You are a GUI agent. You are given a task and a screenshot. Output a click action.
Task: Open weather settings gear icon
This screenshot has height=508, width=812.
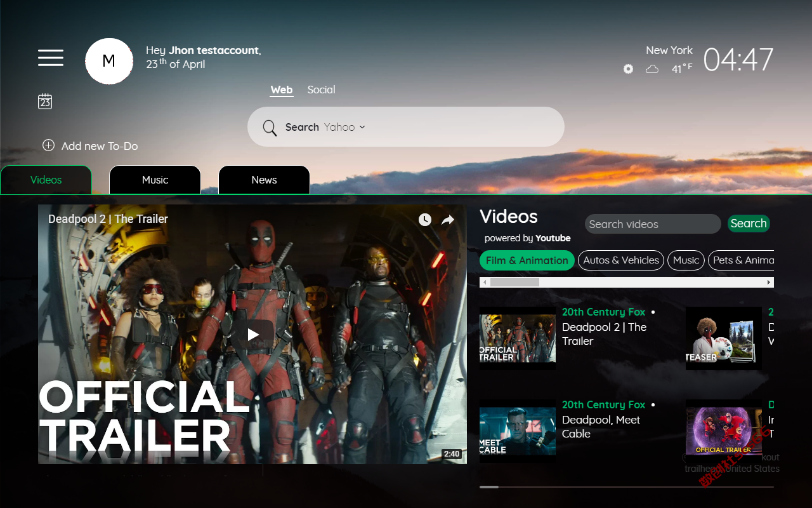coord(628,69)
